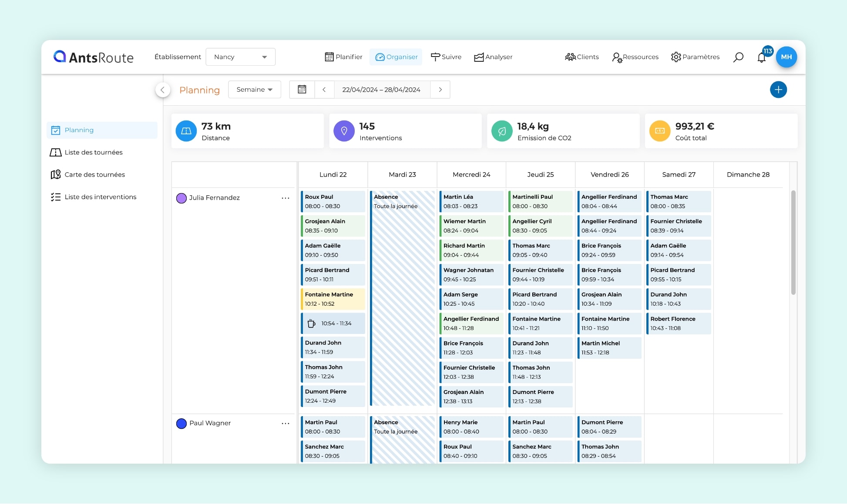Open the Clients section
Image resolution: width=847 pixels, height=504 pixels.
(581, 57)
